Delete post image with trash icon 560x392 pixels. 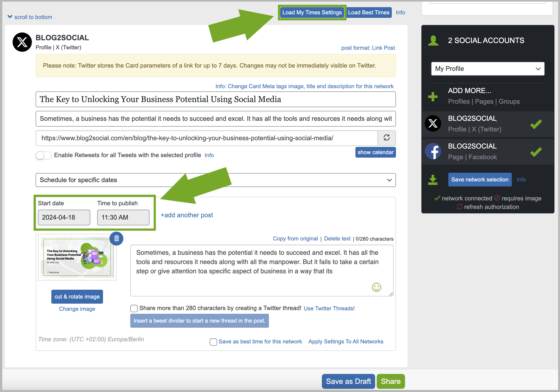click(116, 238)
